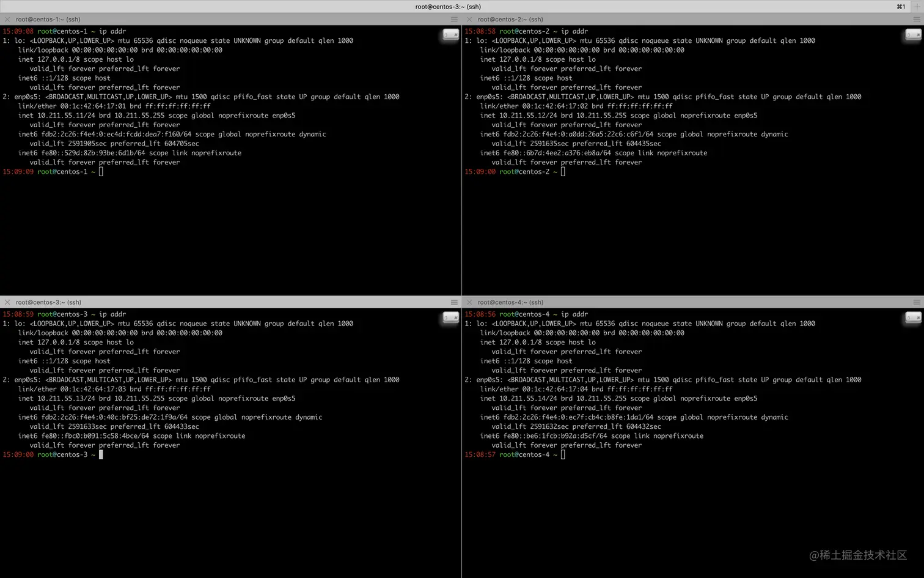This screenshot has width=924, height=578.
Task: Click the 15:09:08 ip addr command line
Action: 64,31
